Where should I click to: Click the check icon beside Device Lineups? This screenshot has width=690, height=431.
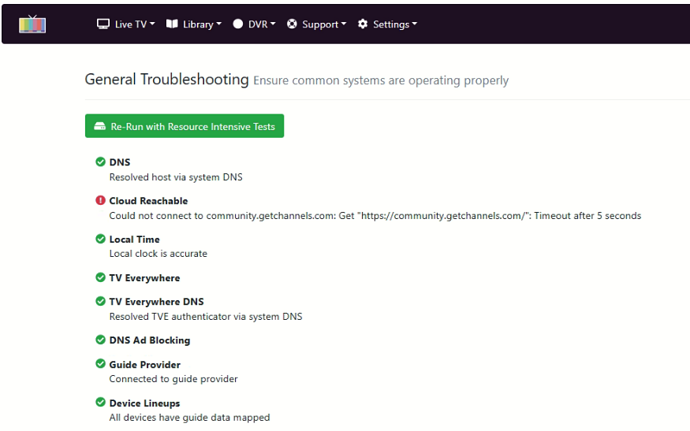pyautogui.click(x=100, y=402)
